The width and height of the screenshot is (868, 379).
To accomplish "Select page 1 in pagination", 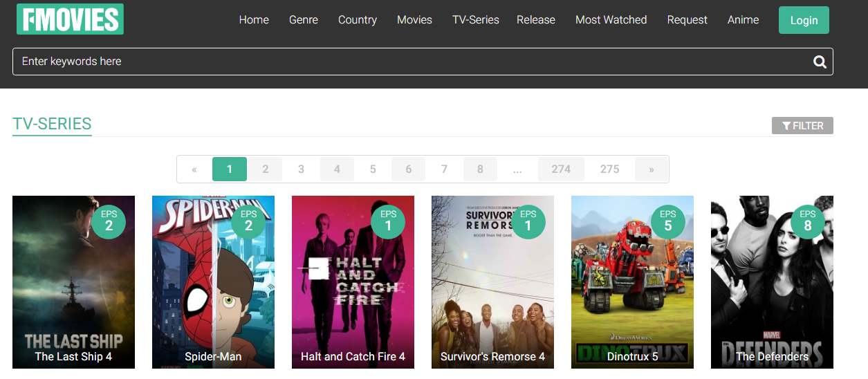I will [x=230, y=169].
